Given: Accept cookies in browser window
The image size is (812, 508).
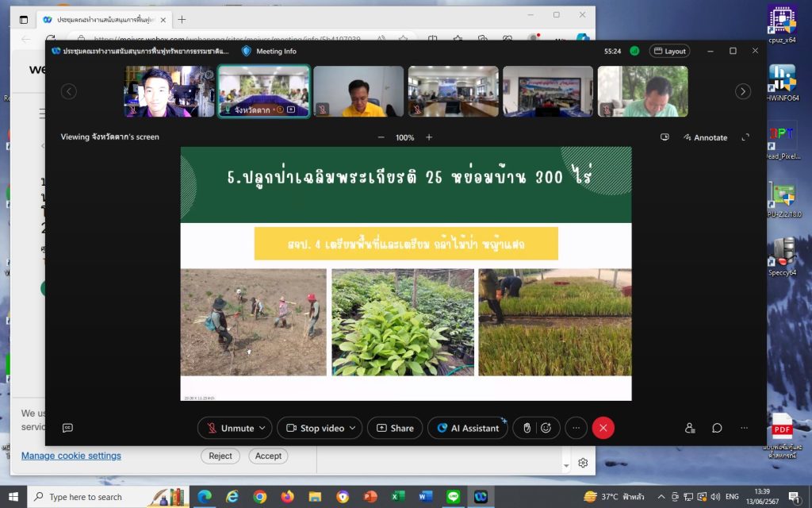Looking at the screenshot, I should pyautogui.click(x=268, y=456).
